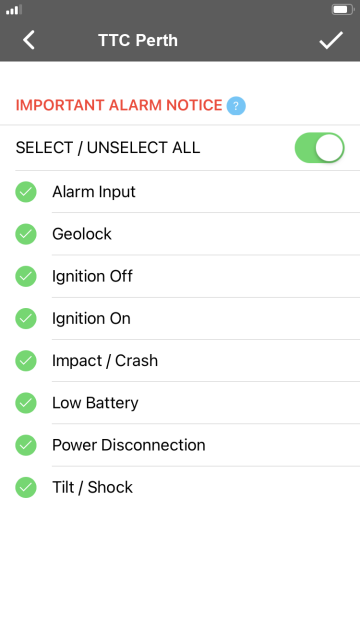Tap the TTC Perth title

[138, 40]
